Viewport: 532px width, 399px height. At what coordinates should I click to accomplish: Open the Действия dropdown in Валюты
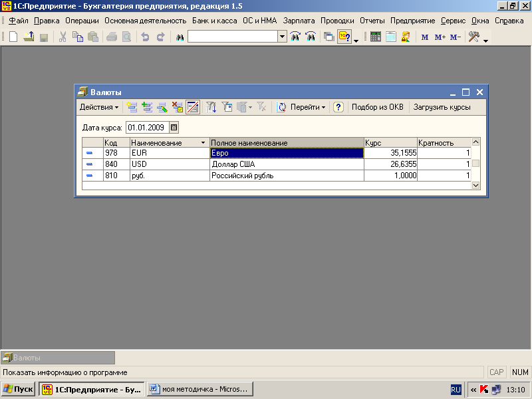tap(99, 107)
